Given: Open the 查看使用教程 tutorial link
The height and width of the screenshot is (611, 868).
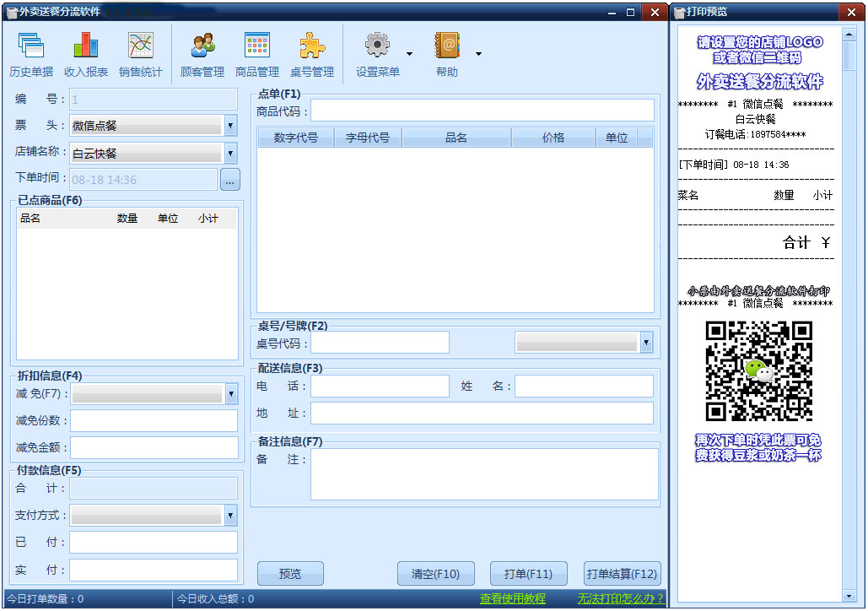Looking at the screenshot, I should coord(513,599).
